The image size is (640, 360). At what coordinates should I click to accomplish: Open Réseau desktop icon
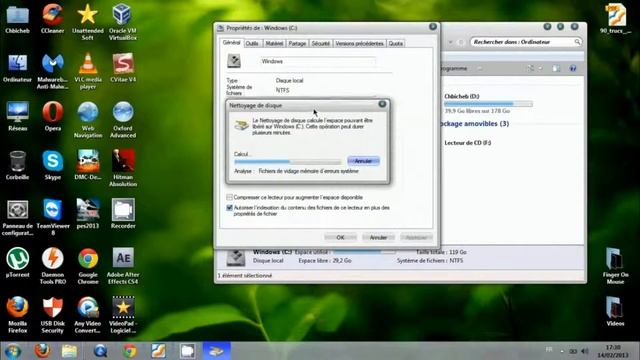click(x=17, y=116)
